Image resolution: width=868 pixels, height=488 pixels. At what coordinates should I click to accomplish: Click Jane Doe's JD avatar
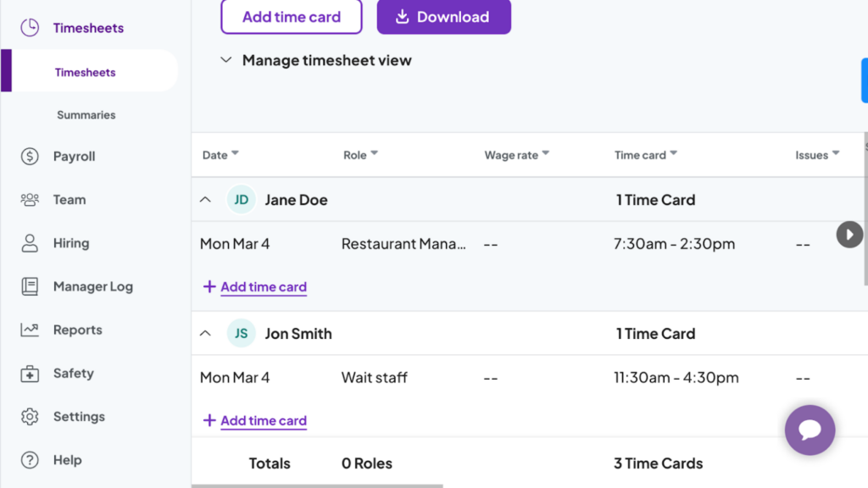[x=241, y=199]
